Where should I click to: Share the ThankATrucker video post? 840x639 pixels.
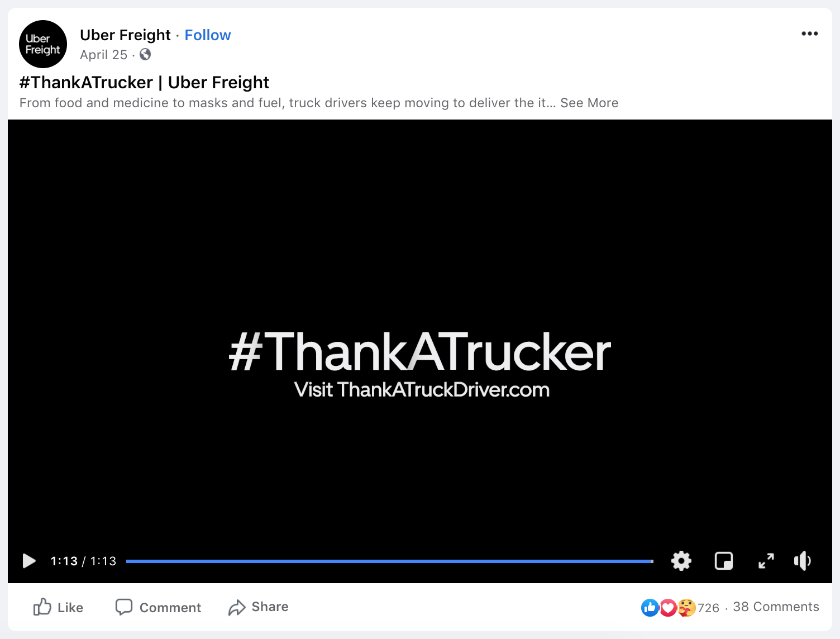(259, 607)
